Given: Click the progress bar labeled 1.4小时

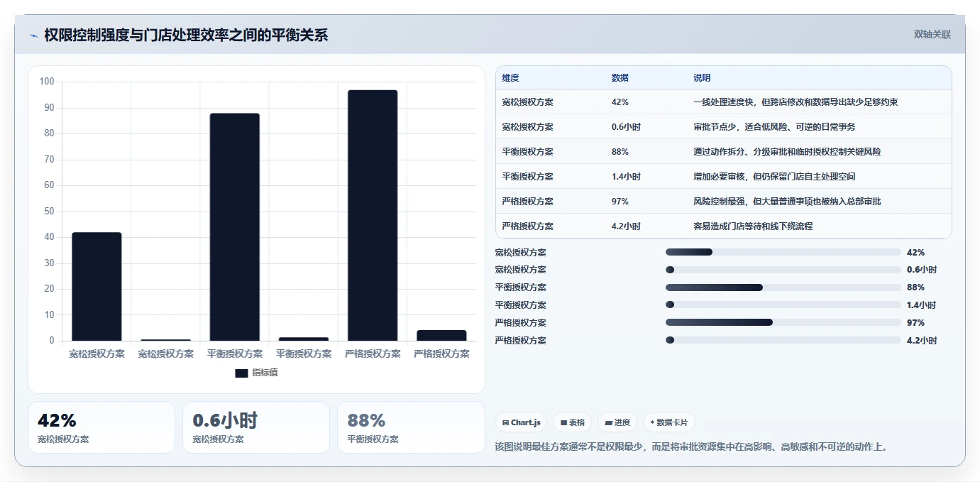Looking at the screenshot, I should point(783,305).
